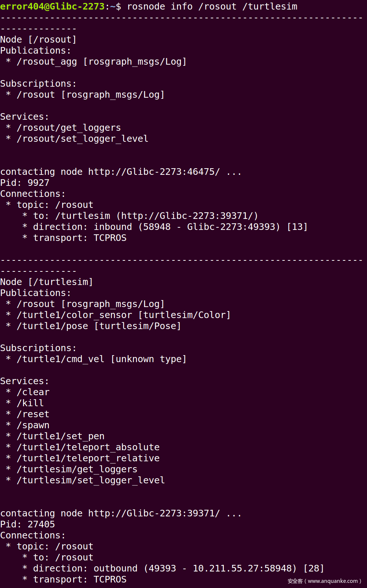Open the www.anquanke.com watermark link

[333, 581]
